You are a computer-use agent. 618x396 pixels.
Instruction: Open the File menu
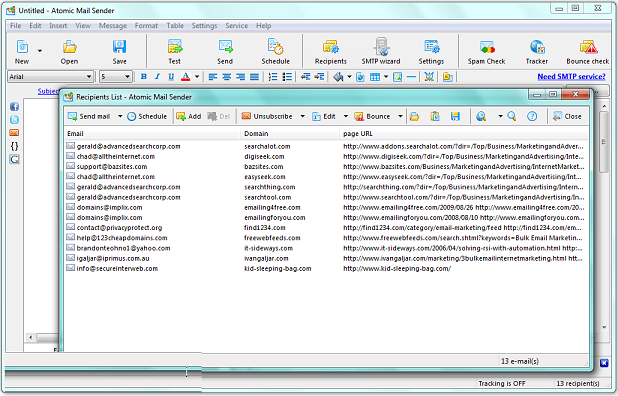pyautogui.click(x=16, y=26)
